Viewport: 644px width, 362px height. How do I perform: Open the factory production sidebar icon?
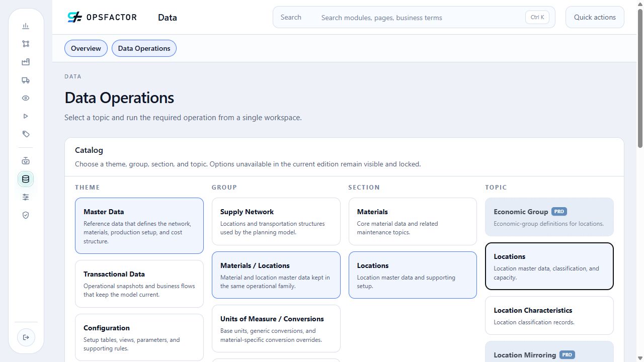[26, 62]
